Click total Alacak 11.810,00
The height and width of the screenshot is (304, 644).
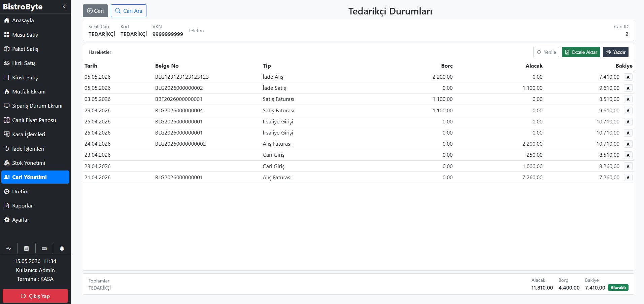pyautogui.click(x=542, y=288)
